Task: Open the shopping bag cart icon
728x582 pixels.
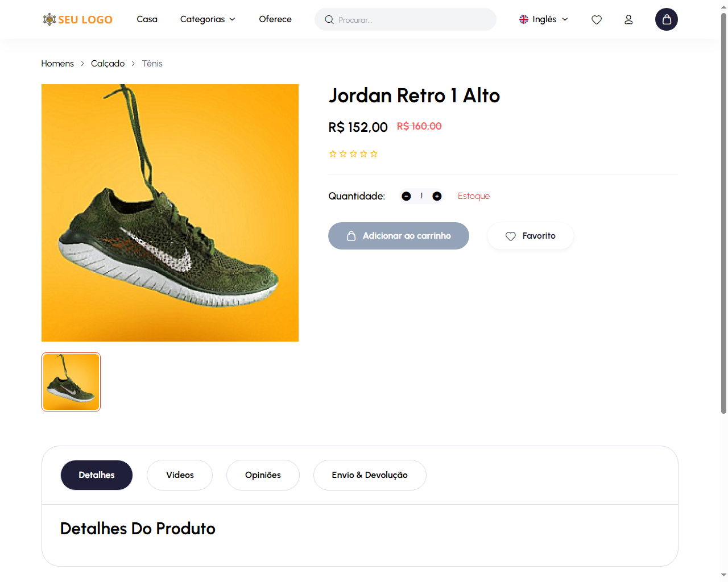Action: click(x=666, y=20)
